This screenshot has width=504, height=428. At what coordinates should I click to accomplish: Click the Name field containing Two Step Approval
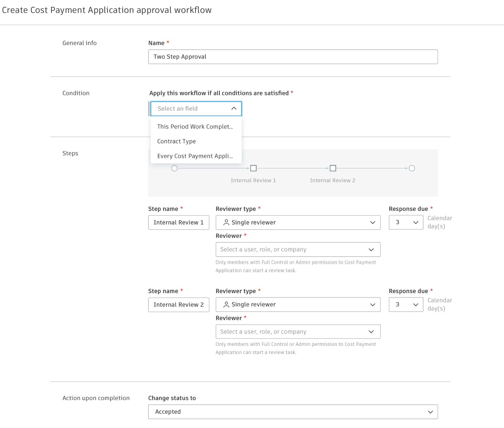(x=293, y=57)
